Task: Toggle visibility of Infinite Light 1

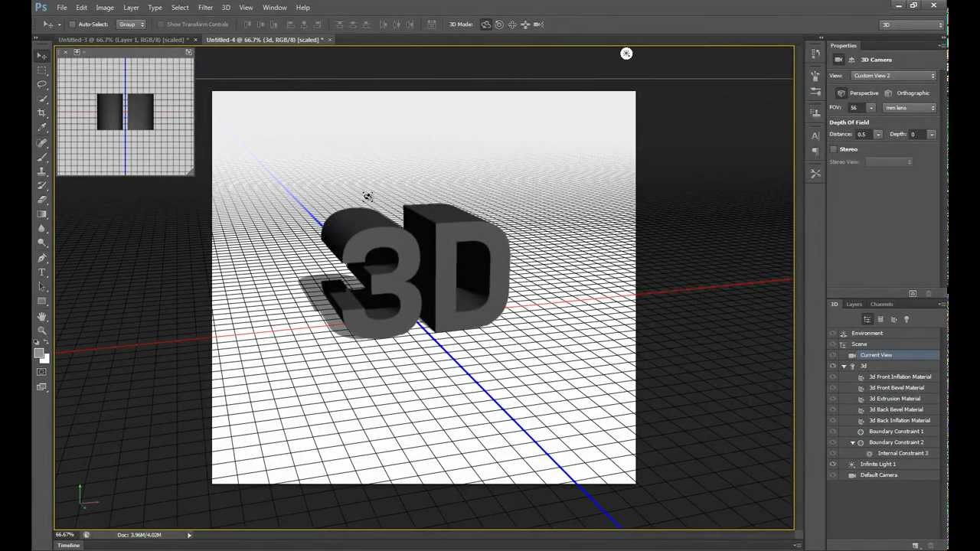Action: [834, 464]
